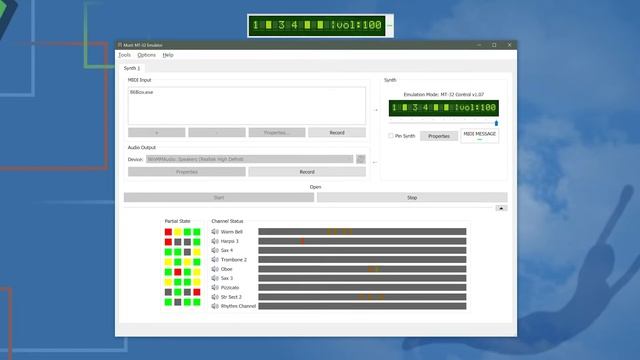Click Record button under MIDI Input
This screenshot has width=640, height=360.
click(337, 133)
